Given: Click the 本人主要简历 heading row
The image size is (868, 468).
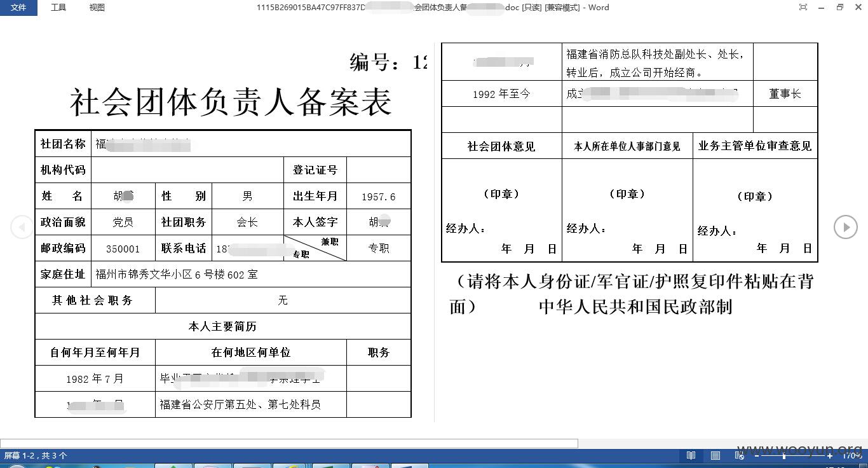Looking at the screenshot, I should pyautogui.click(x=223, y=326).
